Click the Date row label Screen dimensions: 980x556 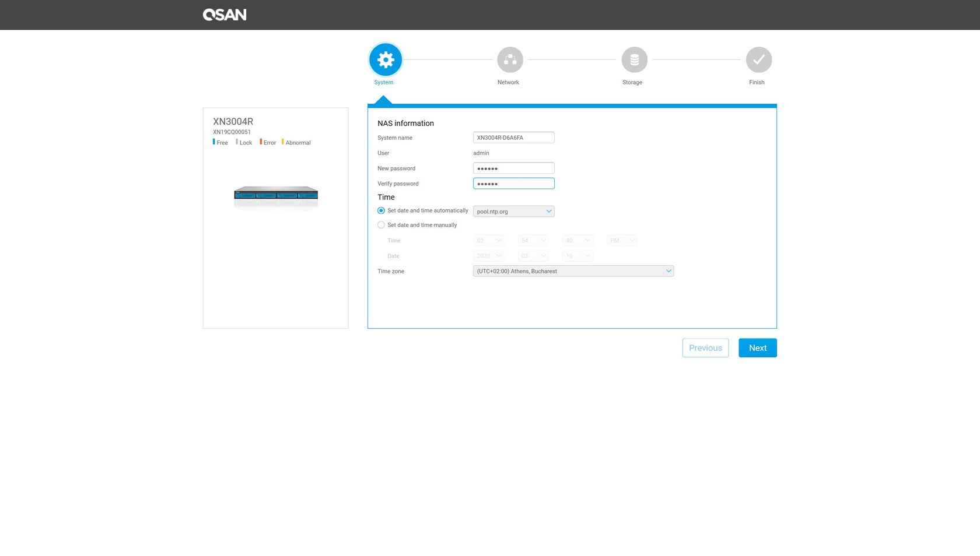[394, 256]
